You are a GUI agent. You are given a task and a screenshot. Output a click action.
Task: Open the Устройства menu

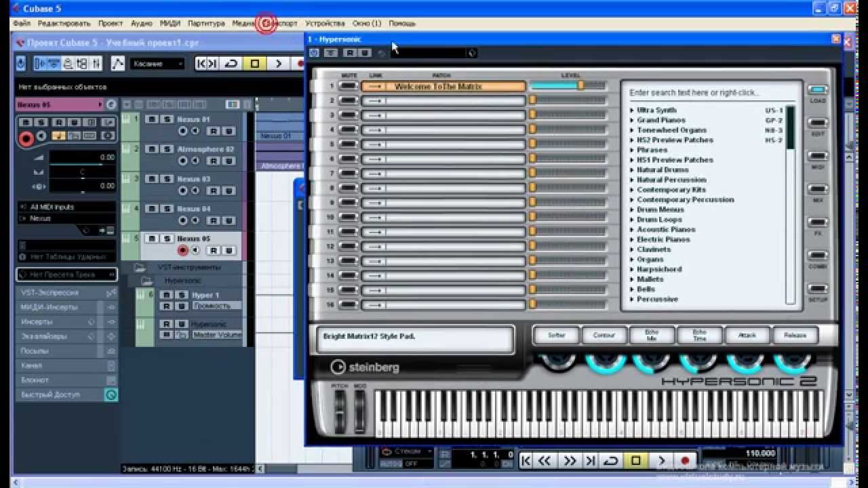325,23
